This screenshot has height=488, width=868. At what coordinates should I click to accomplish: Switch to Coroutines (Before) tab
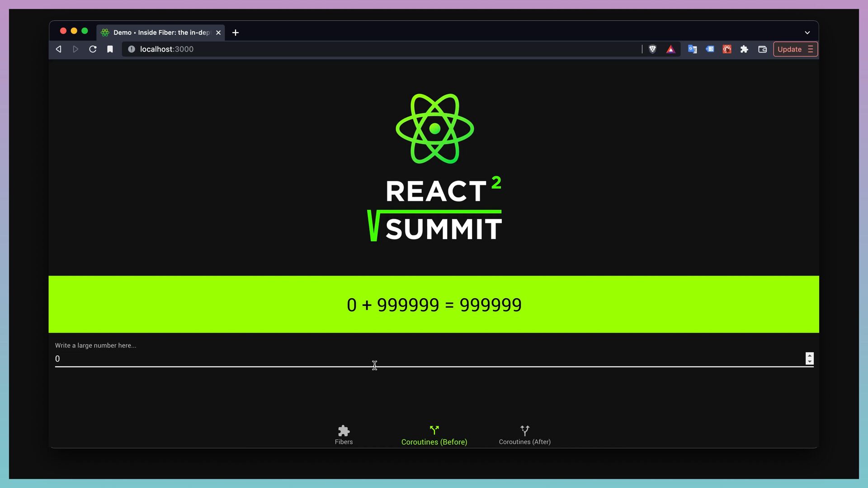[x=434, y=435]
